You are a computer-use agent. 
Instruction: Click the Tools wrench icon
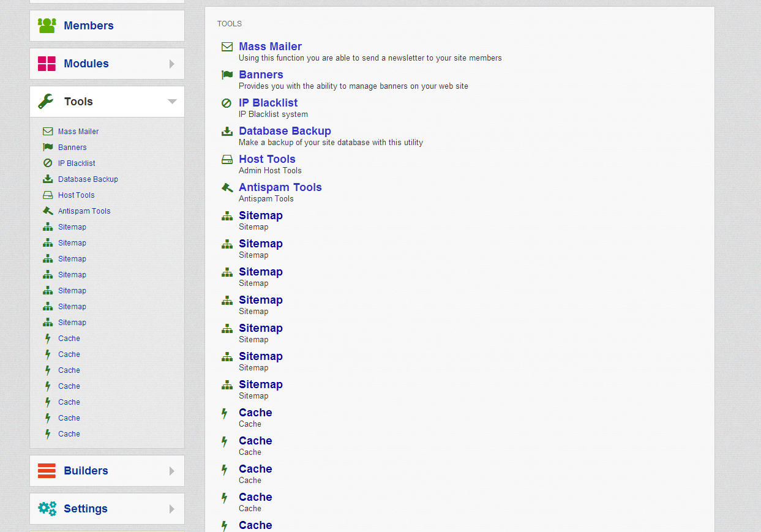pos(46,102)
